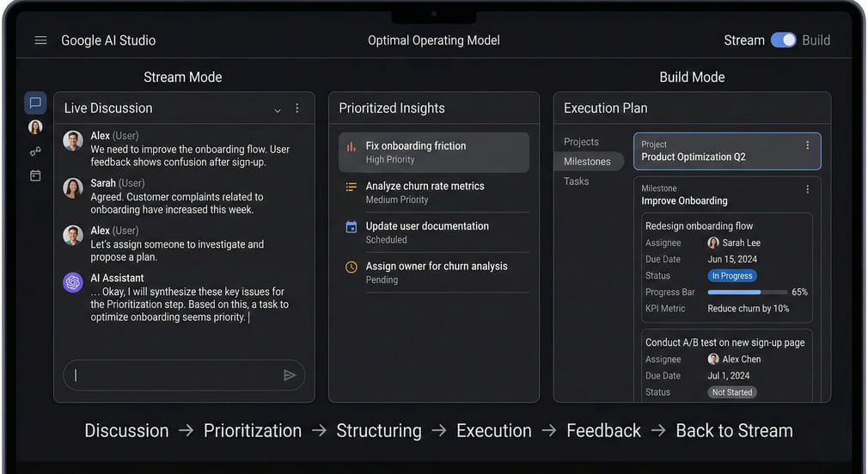The height and width of the screenshot is (474, 868).
Task: Open the Tasks tab in Execution Plan
Action: (577, 182)
